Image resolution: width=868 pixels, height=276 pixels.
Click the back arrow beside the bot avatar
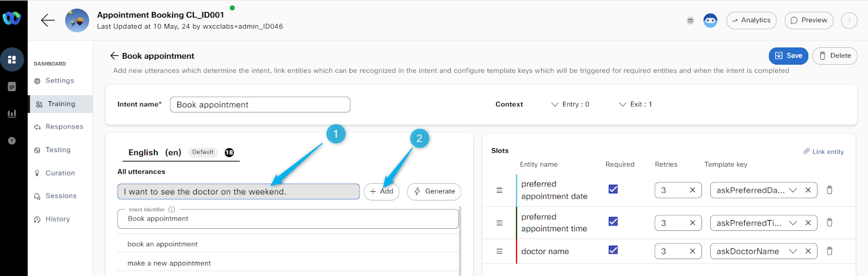(x=48, y=21)
